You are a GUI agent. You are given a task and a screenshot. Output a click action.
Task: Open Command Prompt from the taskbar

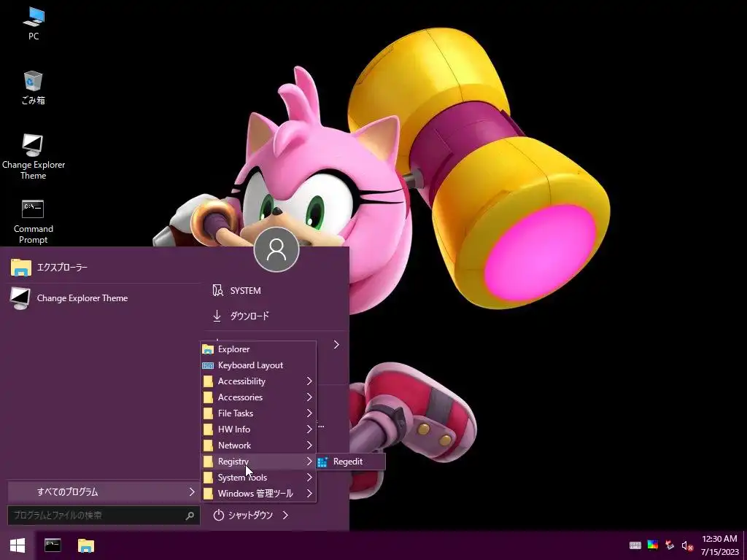53,545
